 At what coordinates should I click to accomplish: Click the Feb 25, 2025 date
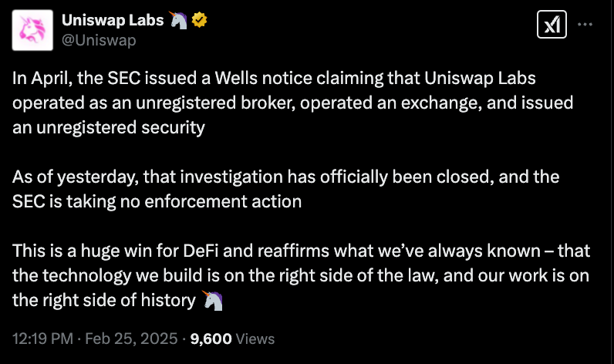click(131, 339)
